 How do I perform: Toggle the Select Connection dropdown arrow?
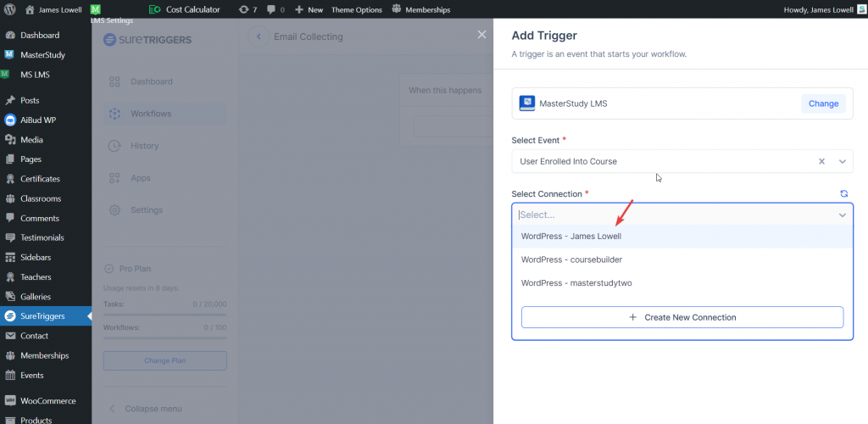[843, 215]
